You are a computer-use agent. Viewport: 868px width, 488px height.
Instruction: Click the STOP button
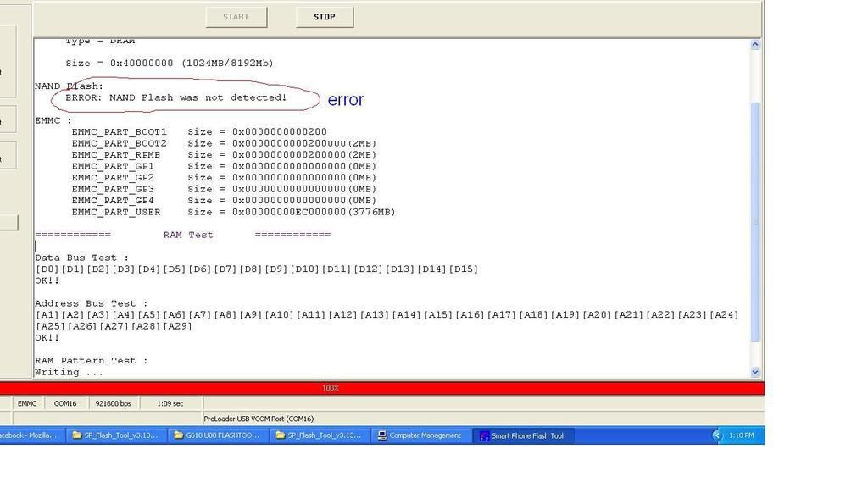click(324, 17)
